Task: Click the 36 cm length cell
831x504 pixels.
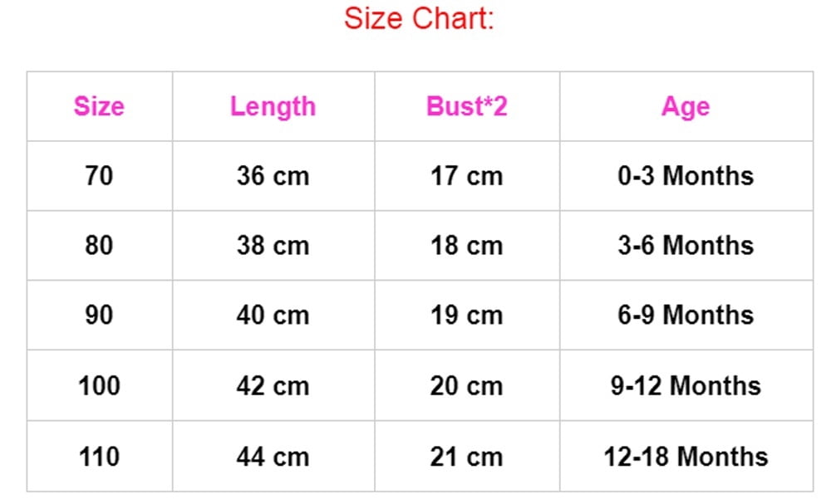Action: [x=273, y=176]
